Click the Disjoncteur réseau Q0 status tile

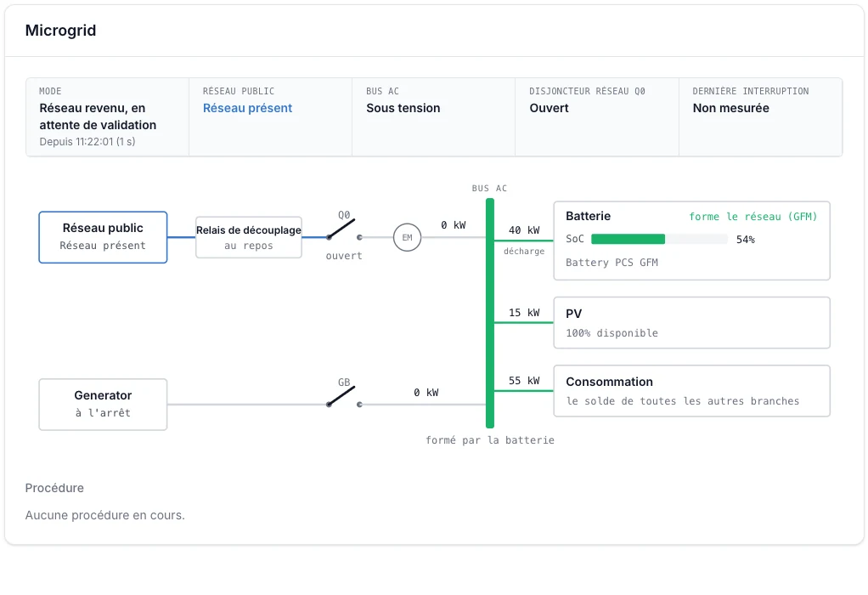point(597,117)
